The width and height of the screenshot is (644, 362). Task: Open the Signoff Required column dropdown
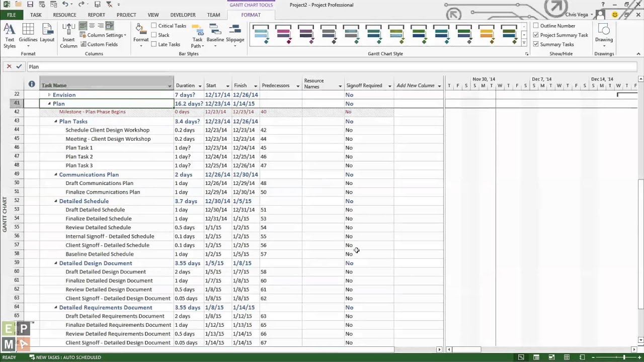click(x=389, y=86)
